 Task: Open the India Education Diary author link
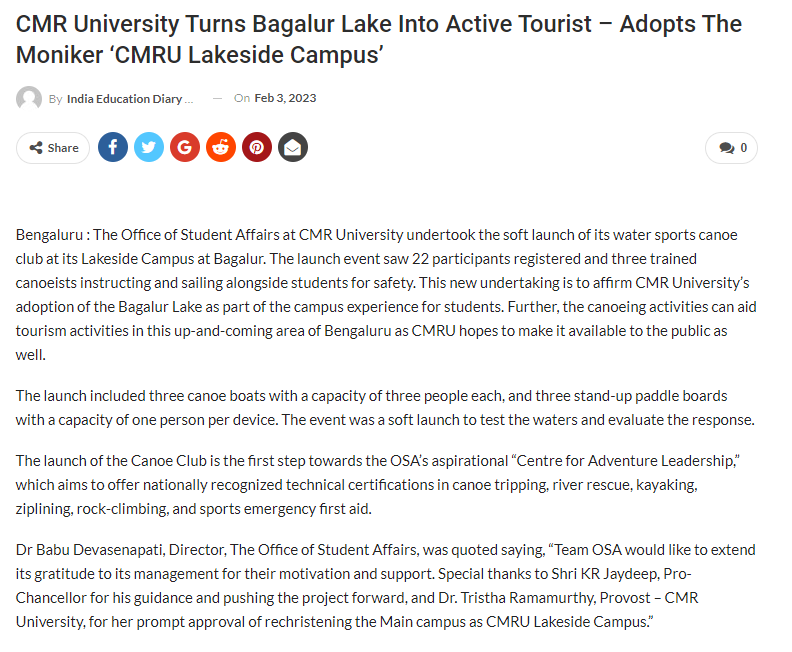tap(131, 98)
